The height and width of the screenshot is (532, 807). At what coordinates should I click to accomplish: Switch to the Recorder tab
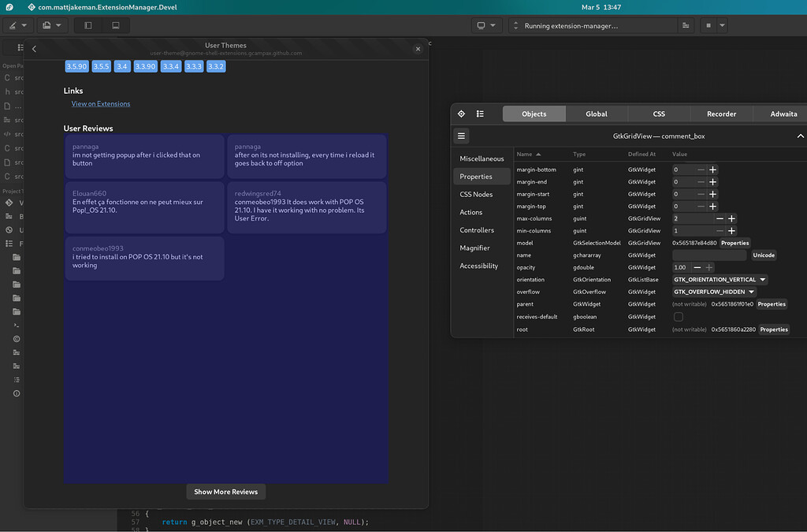click(x=721, y=113)
